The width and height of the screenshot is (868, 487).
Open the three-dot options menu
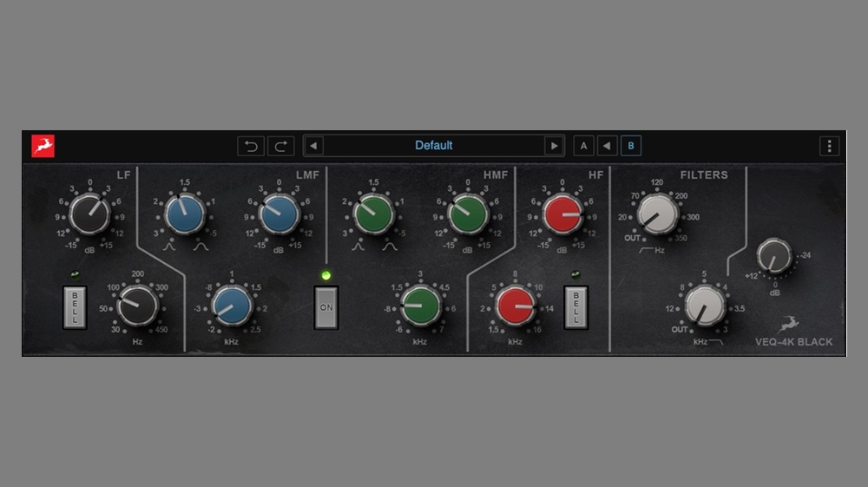click(829, 146)
